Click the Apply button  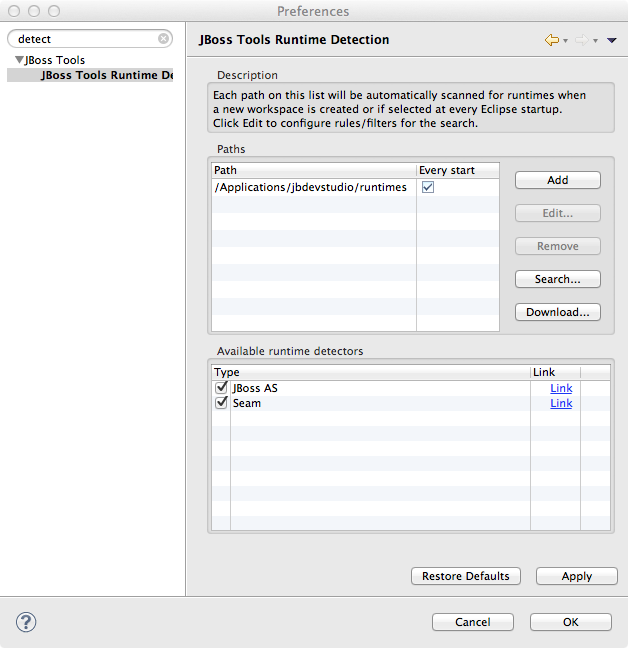pos(577,576)
